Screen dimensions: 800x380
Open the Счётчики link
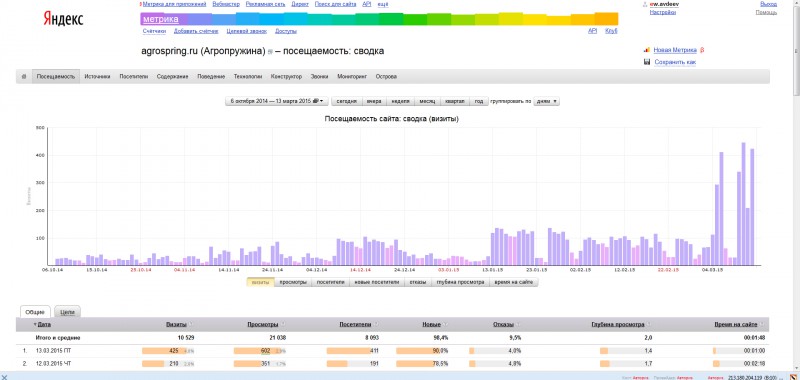(x=155, y=31)
